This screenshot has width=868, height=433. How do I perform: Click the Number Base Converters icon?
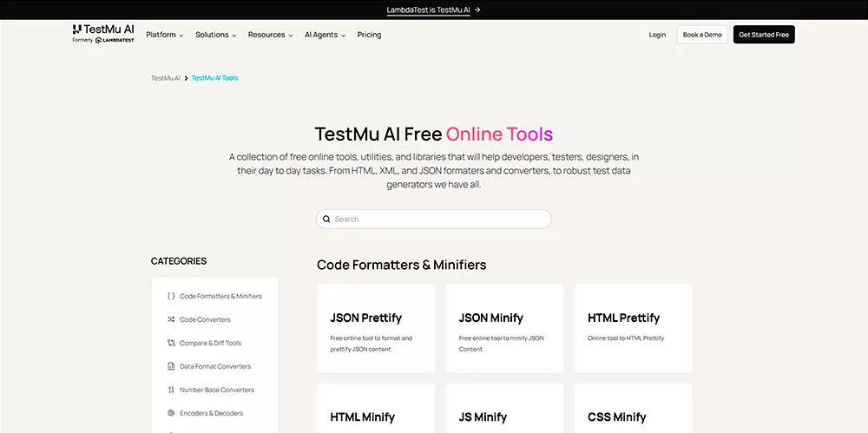(171, 390)
